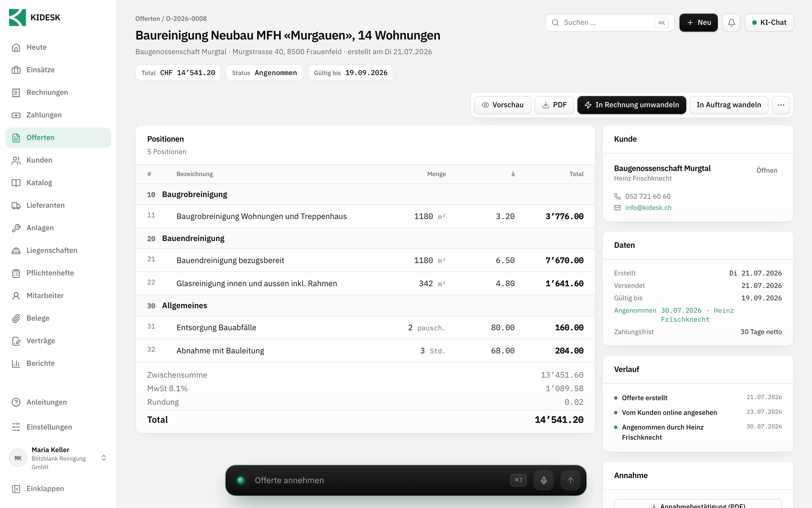Click the Baugrobreinigung group header

pyautogui.click(x=365, y=194)
